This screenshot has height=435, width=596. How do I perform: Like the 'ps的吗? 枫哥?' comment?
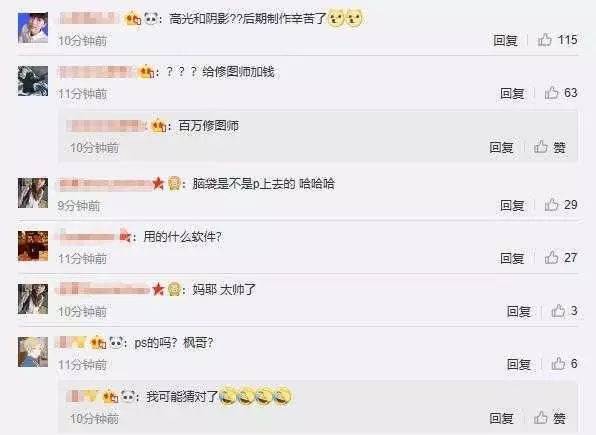point(564,364)
